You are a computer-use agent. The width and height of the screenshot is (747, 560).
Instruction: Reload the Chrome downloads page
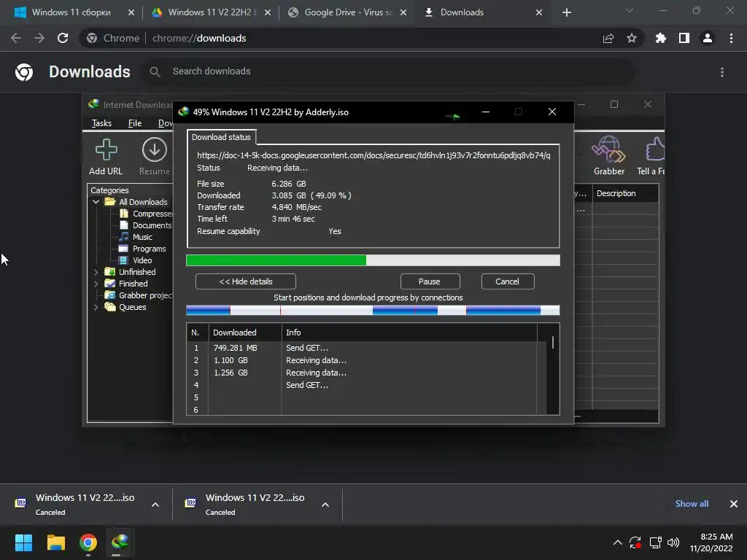click(63, 38)
